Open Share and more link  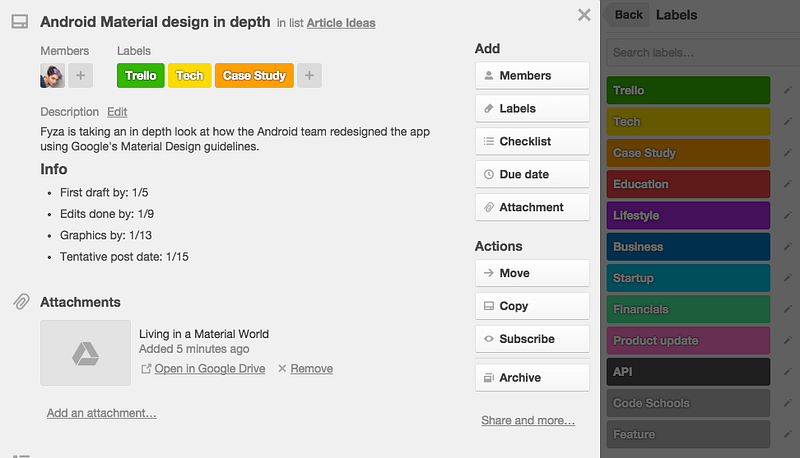coord(528,420)
